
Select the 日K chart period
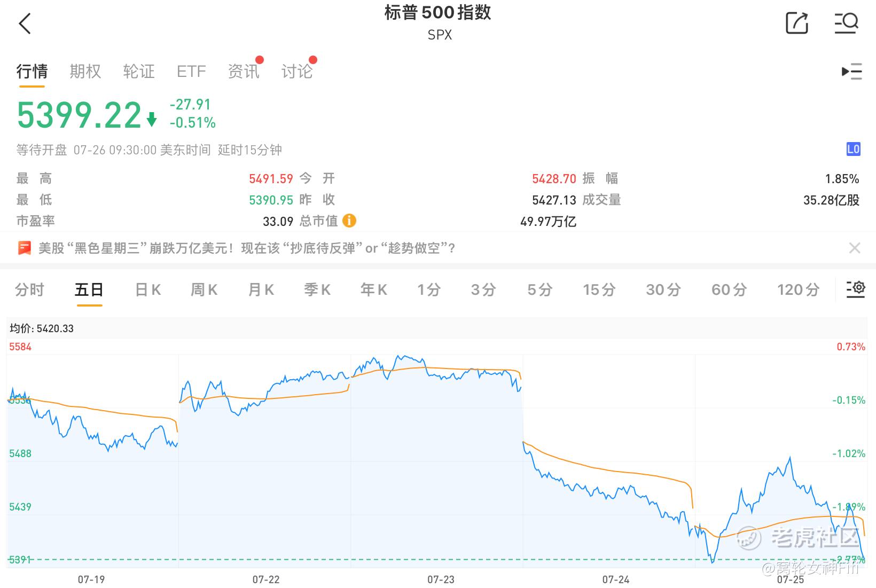pos(148,289)
